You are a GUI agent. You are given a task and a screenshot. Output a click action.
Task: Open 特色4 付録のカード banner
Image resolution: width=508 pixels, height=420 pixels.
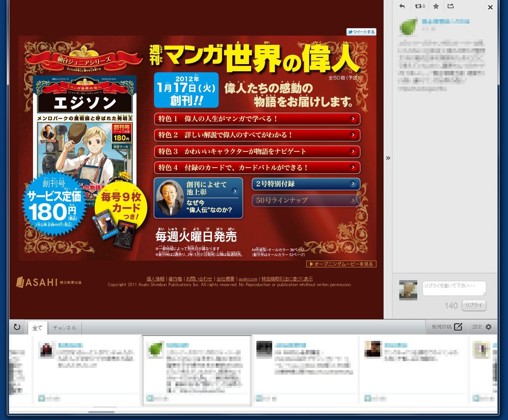[x=257, y=168]
